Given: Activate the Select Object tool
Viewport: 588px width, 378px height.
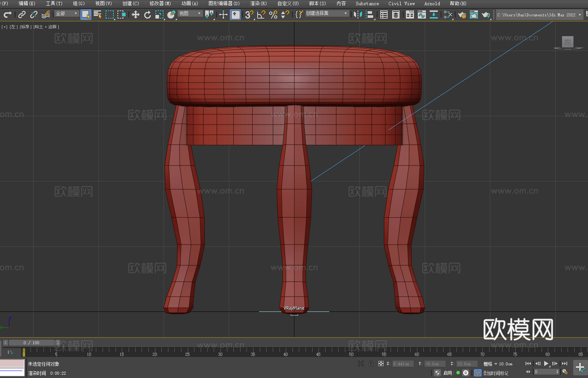Looking at the screenshot, I should tap(86, 14).
